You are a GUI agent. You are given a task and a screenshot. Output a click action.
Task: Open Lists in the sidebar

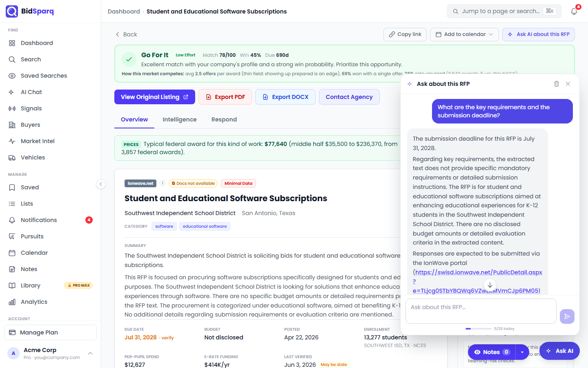pyautogui.click(x=51, y=204)
